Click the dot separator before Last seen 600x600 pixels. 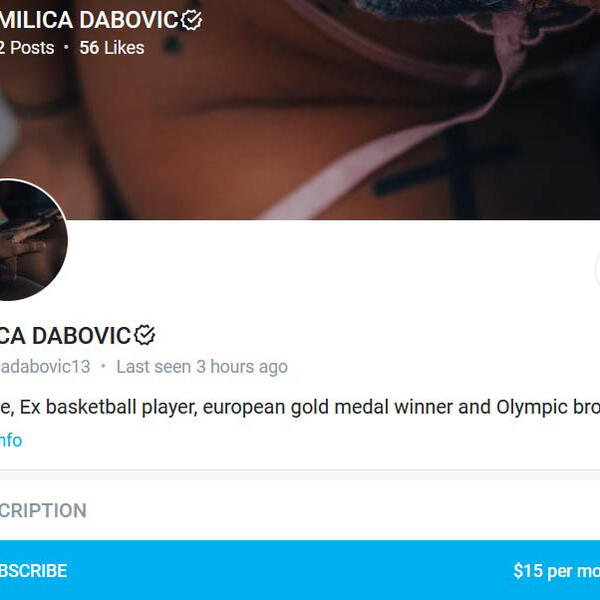(103, 366)
